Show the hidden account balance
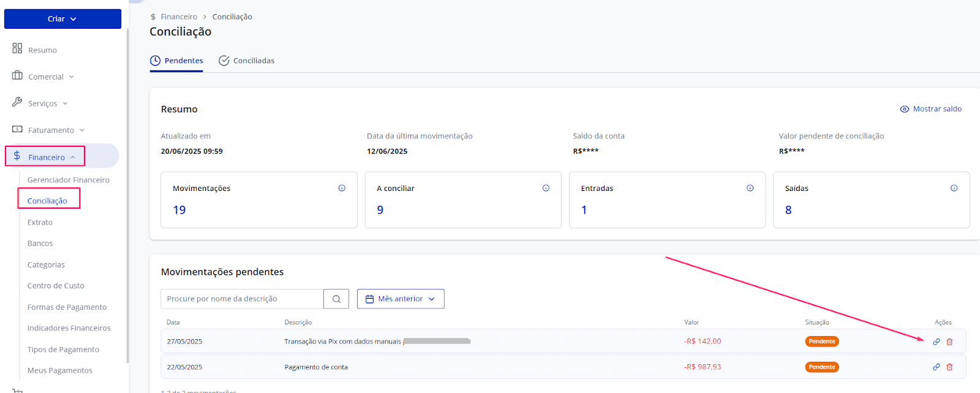Image resolution: width=980 pixels, height=393 pixels. click(x=930, y=109)
